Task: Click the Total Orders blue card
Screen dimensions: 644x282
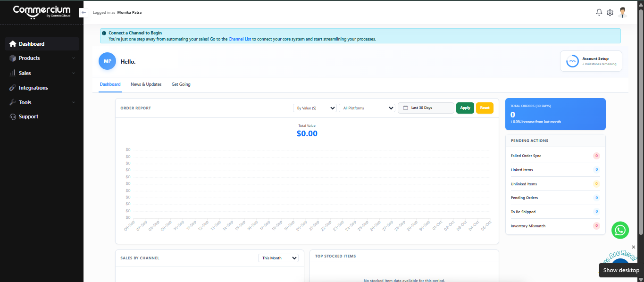Action: pyautogui.click(x=555, y=114)
